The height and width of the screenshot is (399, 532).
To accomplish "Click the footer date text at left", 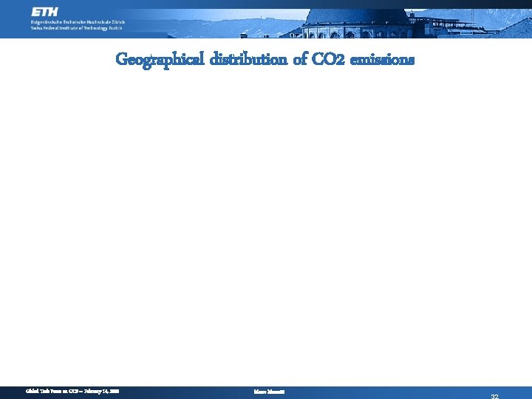I will click(x=72, y=391).
